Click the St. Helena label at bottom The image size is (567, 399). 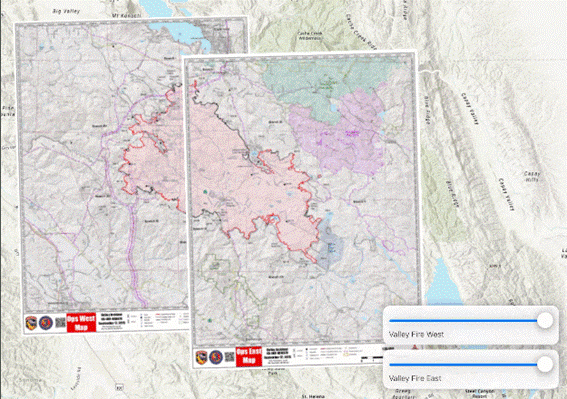[x=314, y=396]
